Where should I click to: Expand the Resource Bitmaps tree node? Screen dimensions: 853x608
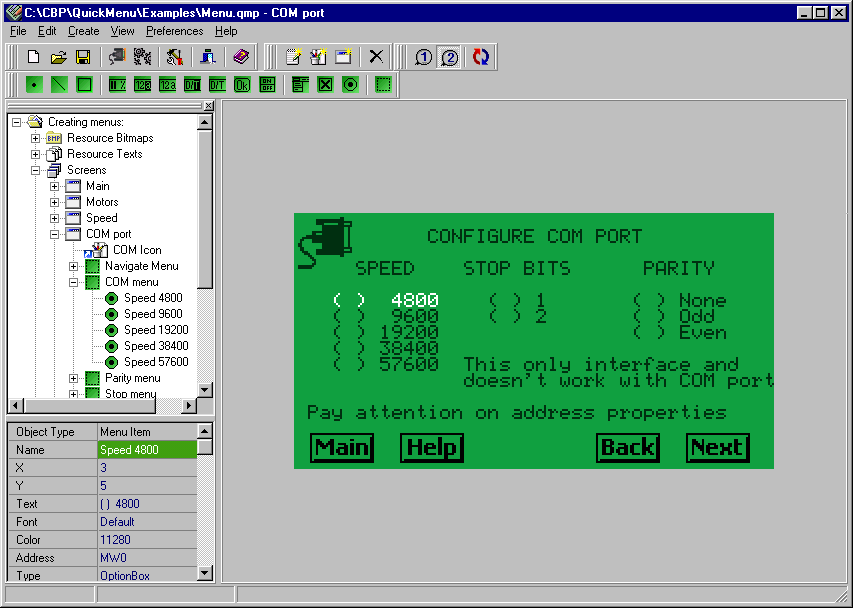(36, 138)
